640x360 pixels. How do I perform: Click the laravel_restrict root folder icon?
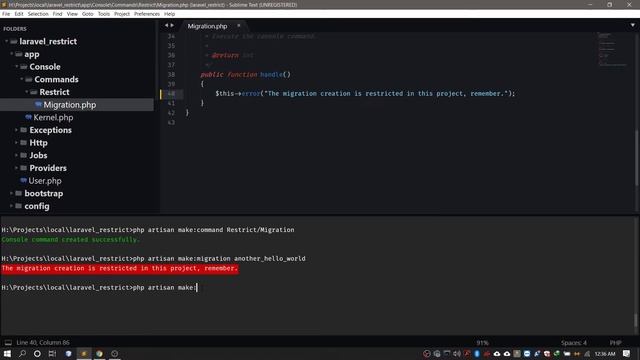(x=14, y=41)
